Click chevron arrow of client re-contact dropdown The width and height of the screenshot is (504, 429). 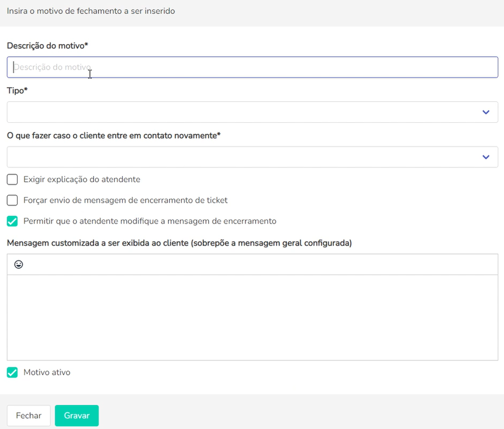pos(485,157)
